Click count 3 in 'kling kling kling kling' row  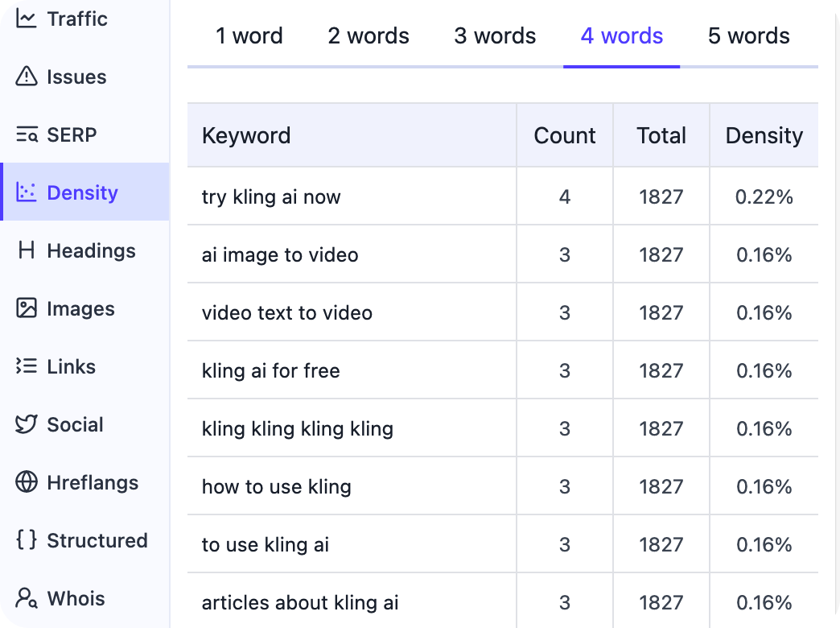565,428
